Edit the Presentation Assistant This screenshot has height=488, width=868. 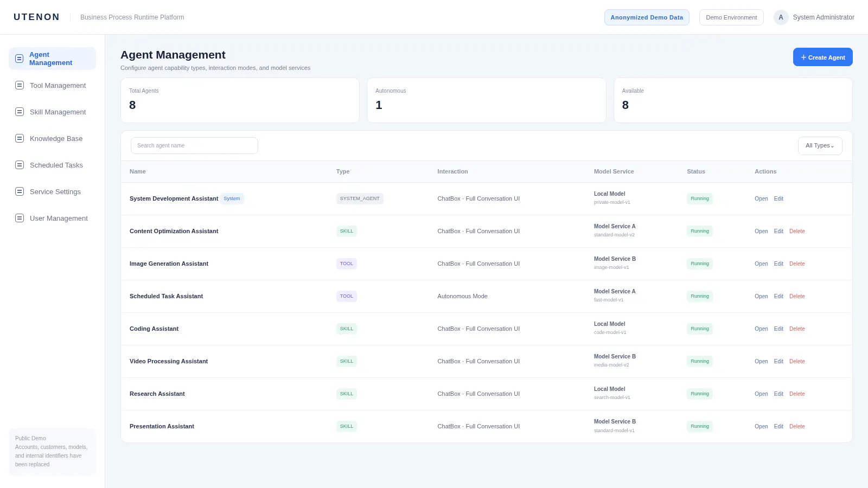pyautogui.click(x=778, y=426)
